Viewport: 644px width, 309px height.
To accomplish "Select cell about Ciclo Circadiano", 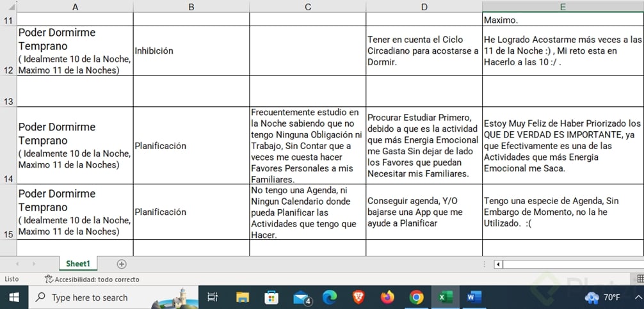I will (424, 51).
